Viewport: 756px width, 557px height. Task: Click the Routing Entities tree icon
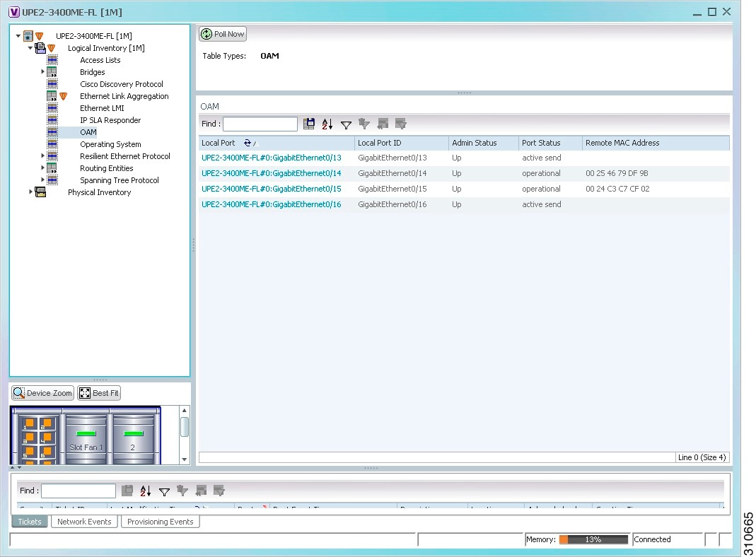point(52,168)
